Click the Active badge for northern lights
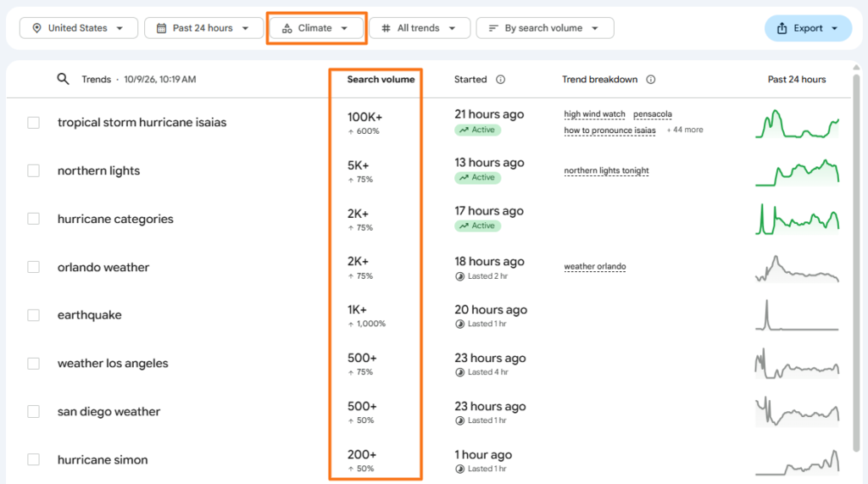 (478, 178)
